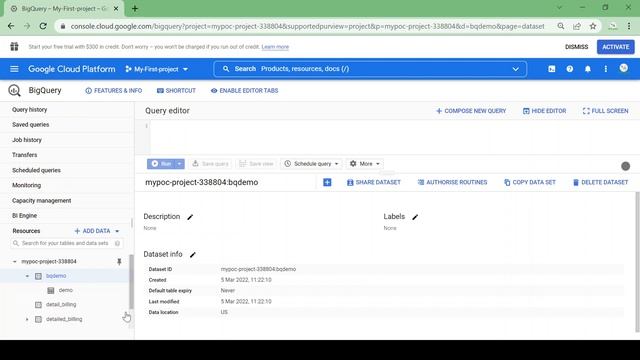Open the Run button dropdown arrow
This screenshot has height=360, width=640.
pos(179,164)
